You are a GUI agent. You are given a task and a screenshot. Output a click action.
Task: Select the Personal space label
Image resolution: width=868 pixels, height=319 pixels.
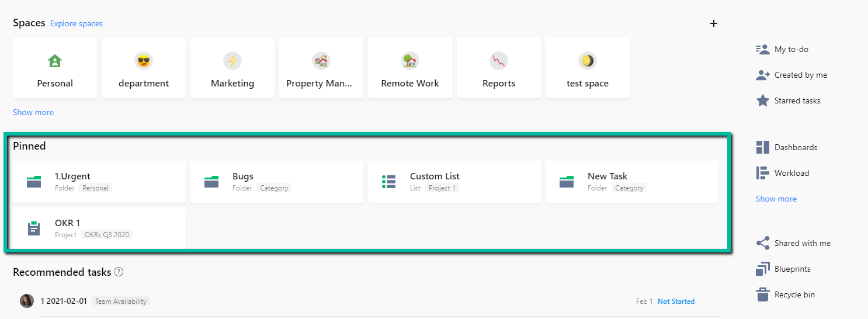(x=55, y=84)
